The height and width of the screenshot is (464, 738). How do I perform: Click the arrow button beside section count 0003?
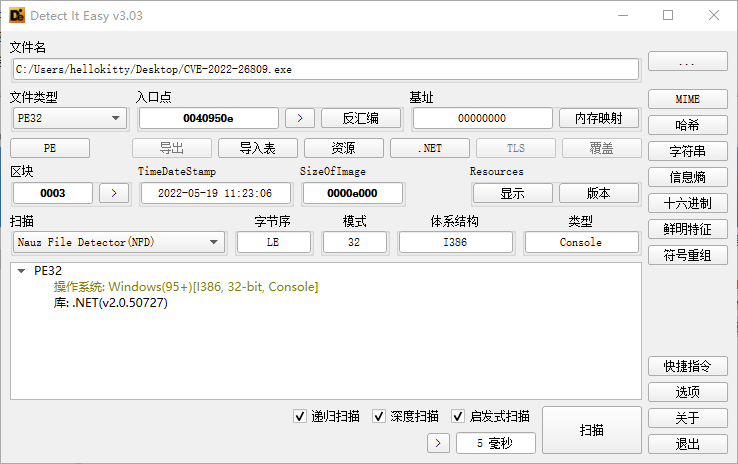pyautogui.click(x=114, y=193)
